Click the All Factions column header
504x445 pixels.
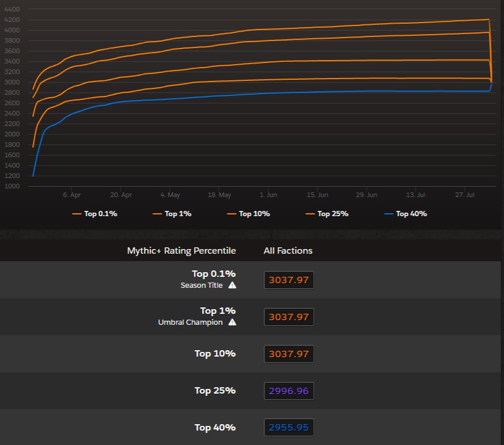[288, 251]
